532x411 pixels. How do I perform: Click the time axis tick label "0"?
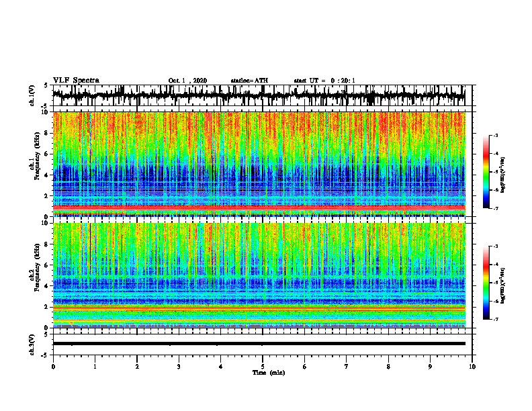tap(53, 367)
